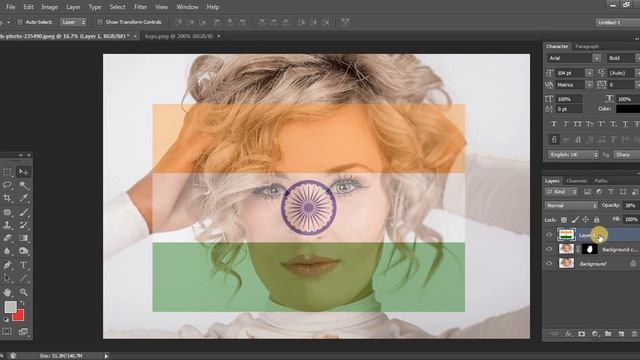Select the Healing Brush tool
This screenshot has height=360, width=640.
7,212
